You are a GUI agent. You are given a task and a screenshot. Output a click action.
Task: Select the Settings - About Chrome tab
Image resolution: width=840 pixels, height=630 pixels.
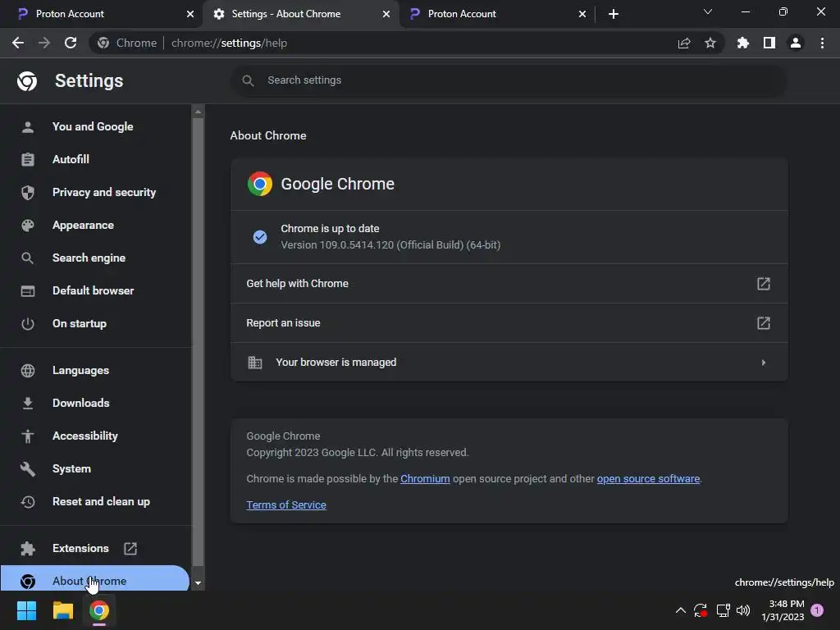(x=300, y=14)
